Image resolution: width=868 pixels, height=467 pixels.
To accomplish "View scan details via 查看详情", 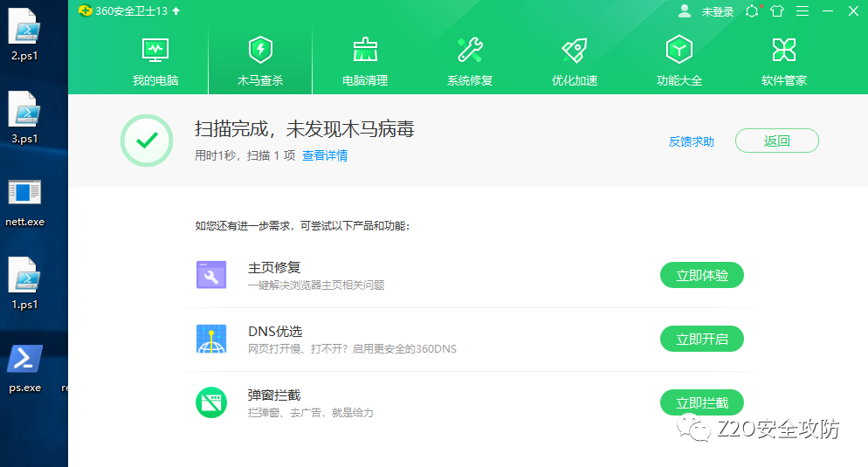I will click(325, 155).
